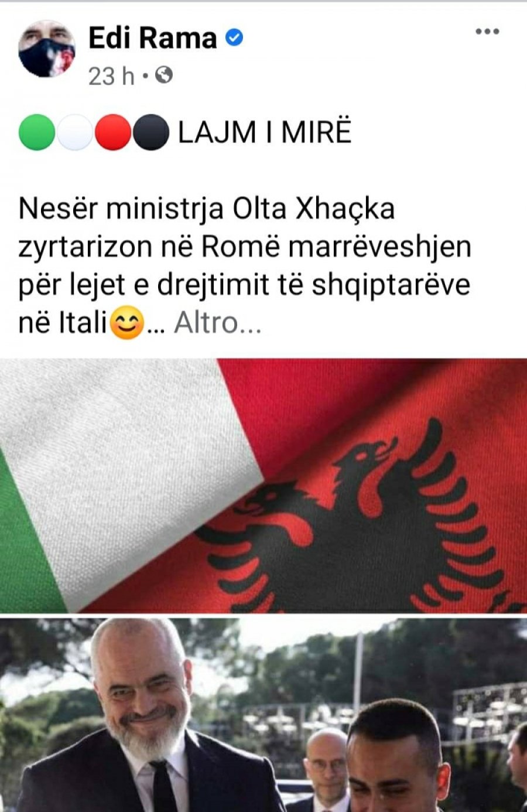Click the LAJM I MIRË heading text
Screen dimensions: 527x812
pyautogui.click(x=265, y=132)
